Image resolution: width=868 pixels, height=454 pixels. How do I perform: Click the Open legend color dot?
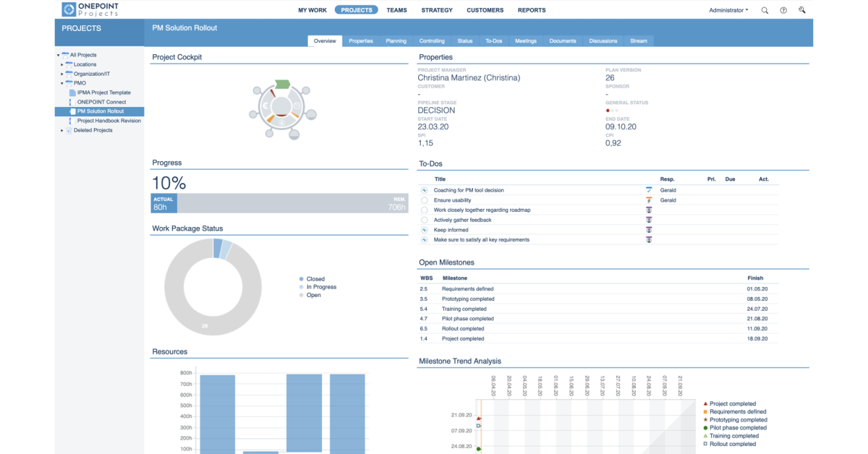click(302, 295)
